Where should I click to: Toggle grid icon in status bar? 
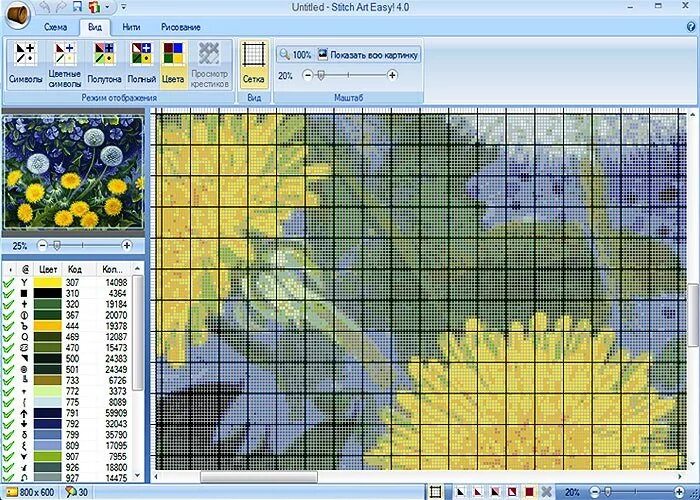tap(435, 492)
